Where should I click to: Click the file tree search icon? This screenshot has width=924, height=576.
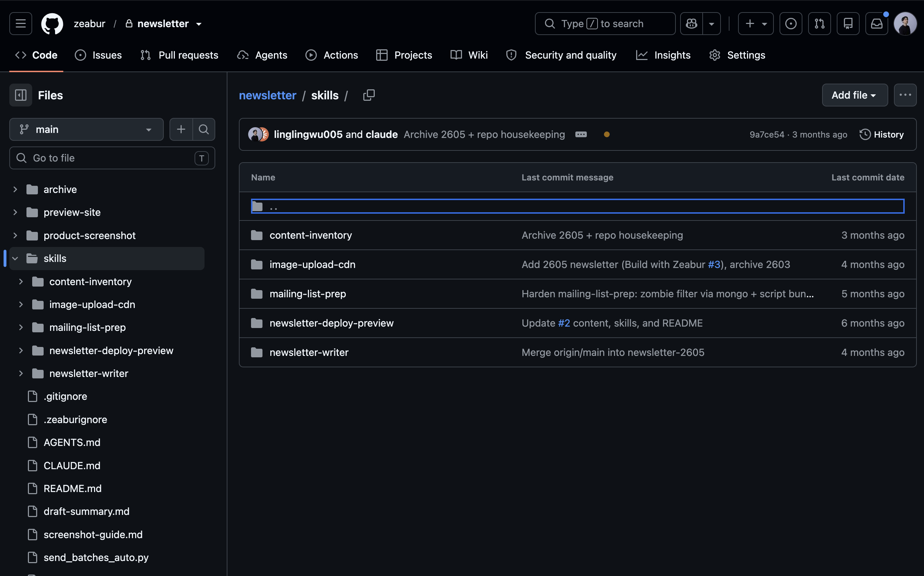click(204, 129)
